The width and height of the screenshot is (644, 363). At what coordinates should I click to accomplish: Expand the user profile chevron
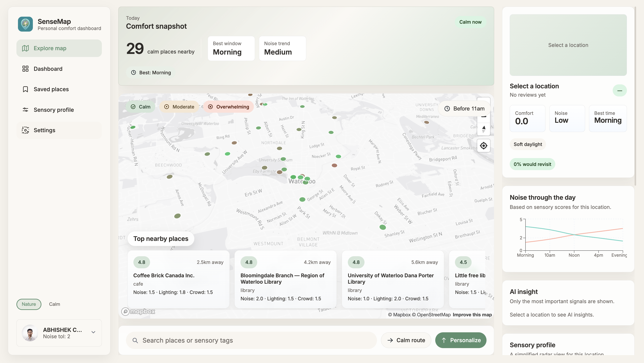point(93,332)
